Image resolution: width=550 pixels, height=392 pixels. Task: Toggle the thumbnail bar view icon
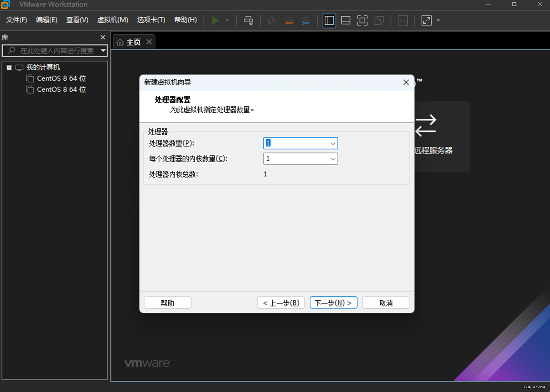[346, 20]
